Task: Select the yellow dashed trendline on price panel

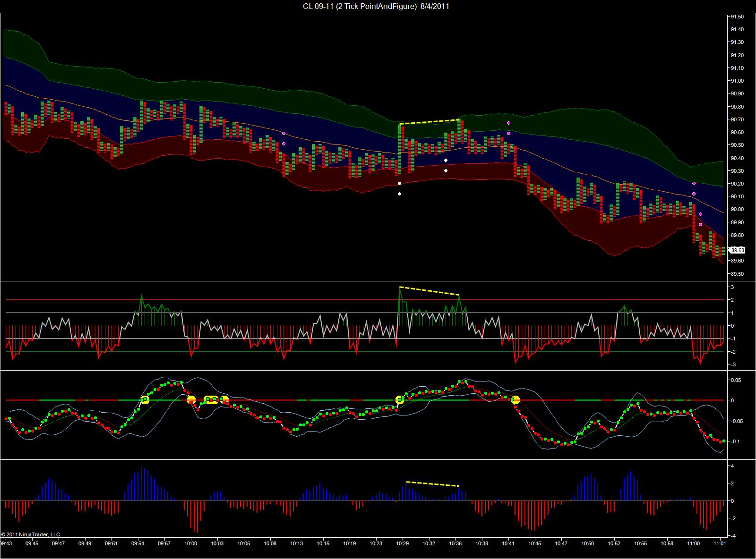Action: coord(430,122)
